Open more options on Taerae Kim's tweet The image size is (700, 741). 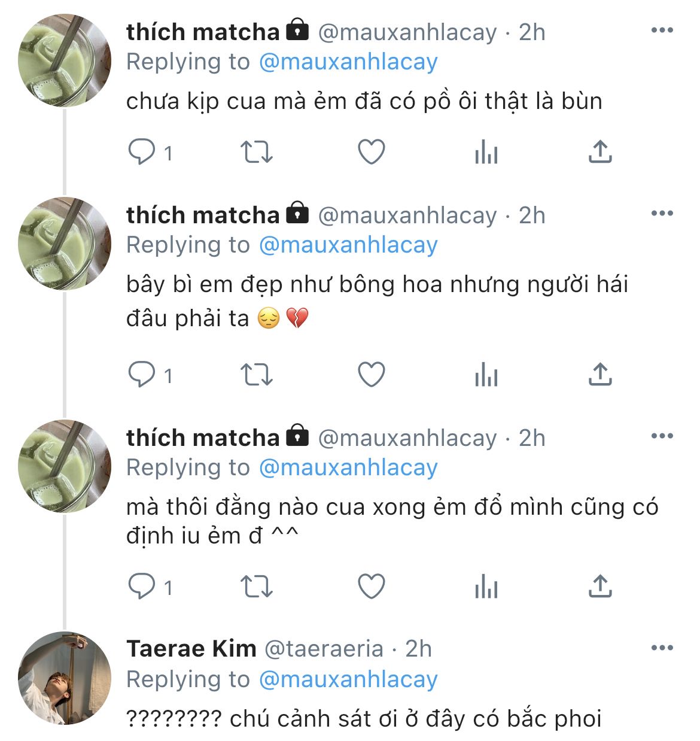[x=662, y=648]
